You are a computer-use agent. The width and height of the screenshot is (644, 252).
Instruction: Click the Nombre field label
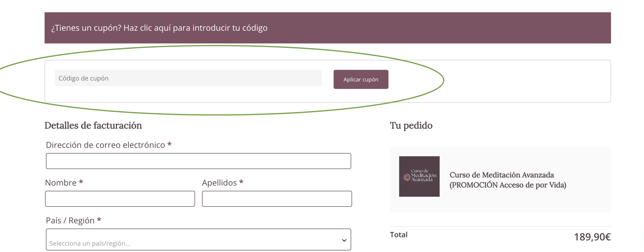pyautogui.click(x=61, y=183)
